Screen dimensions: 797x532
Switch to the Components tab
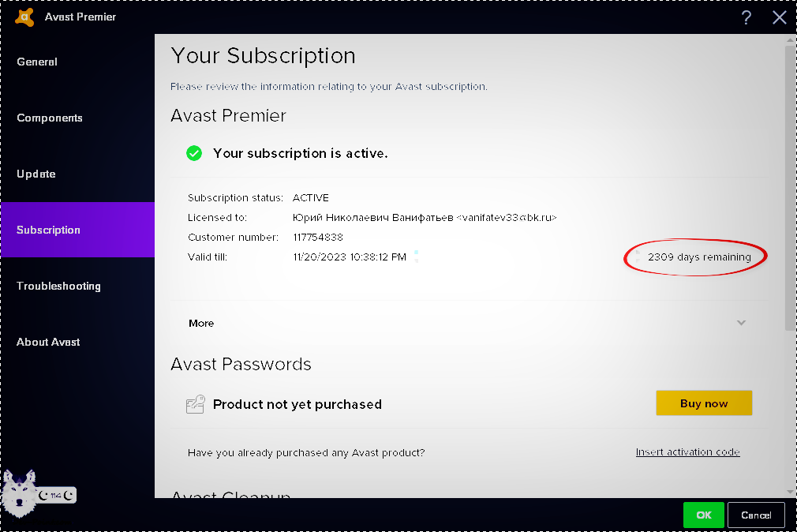[x=50, y=118]
